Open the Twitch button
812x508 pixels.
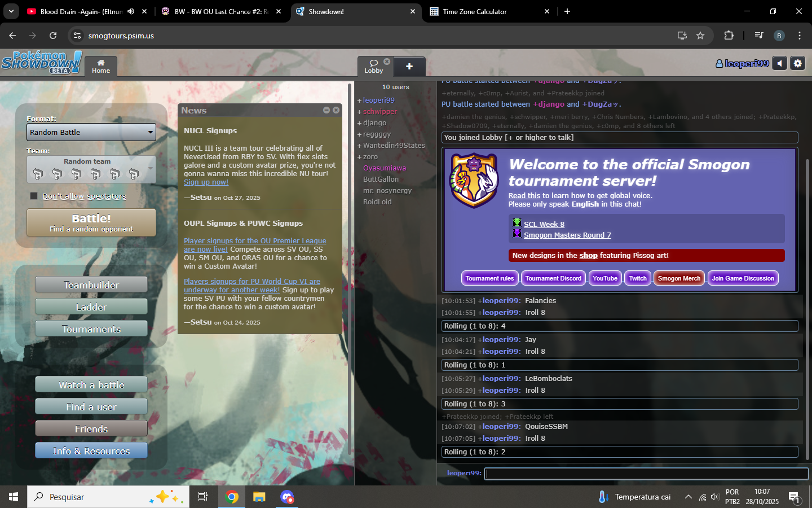[638, 278]
